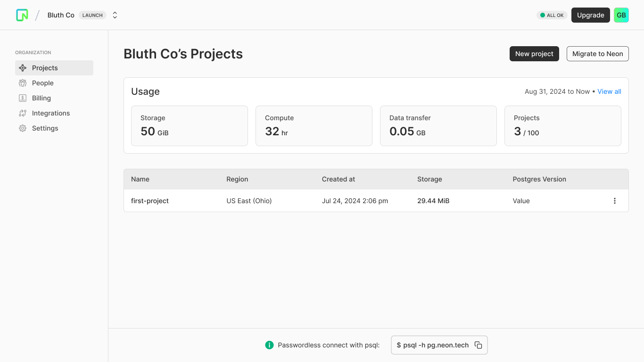
Task: Click the Integrations icon in the sidebar
Action: coord(23,113)
